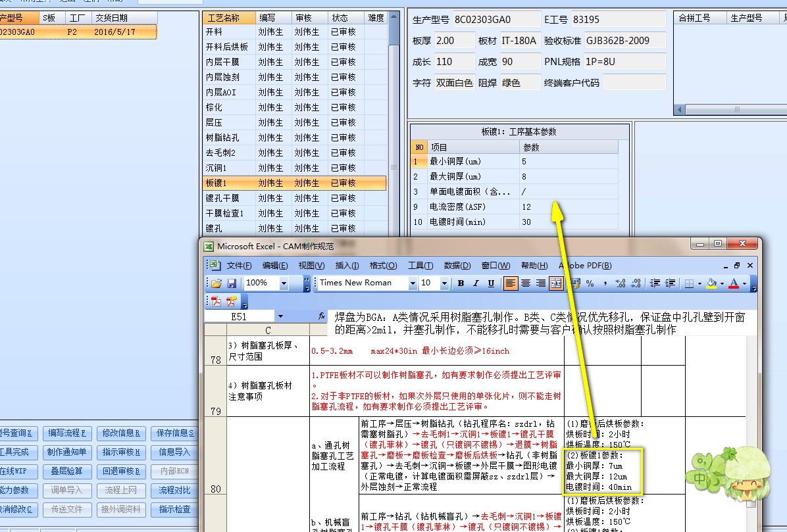Click the 编写流程F button
787x532 pixels.
(66, 433)
